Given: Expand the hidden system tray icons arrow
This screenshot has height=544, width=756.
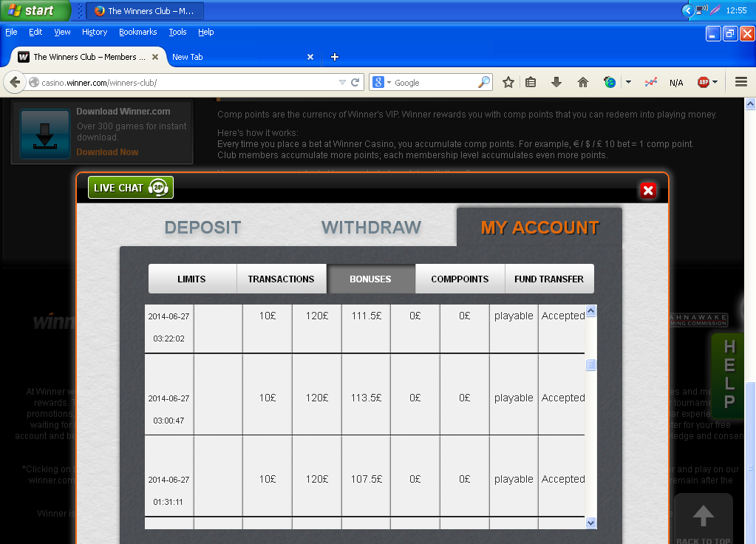Looking at the screenshot, I should click(x=688, y=10).
